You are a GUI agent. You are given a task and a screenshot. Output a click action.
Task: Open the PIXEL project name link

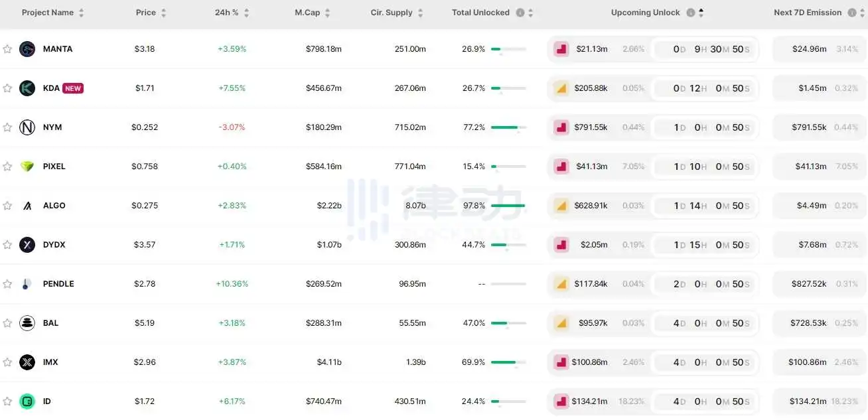(54, 167)
